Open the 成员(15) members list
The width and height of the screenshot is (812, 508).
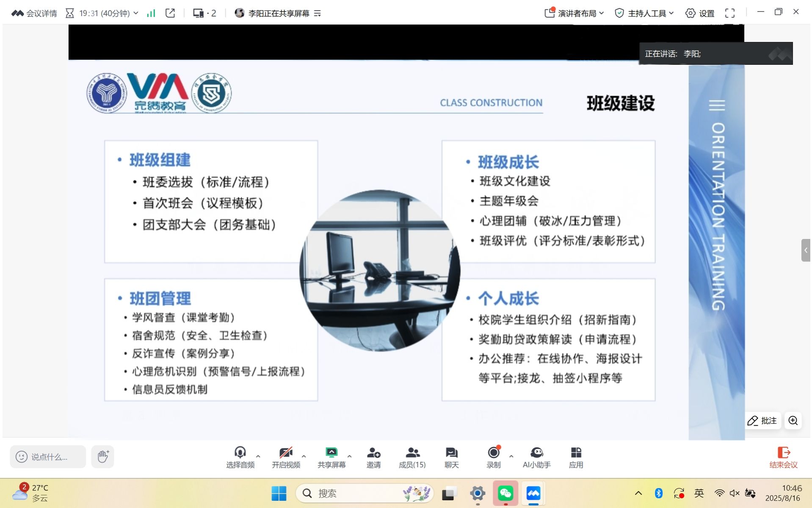coord(412,457)
